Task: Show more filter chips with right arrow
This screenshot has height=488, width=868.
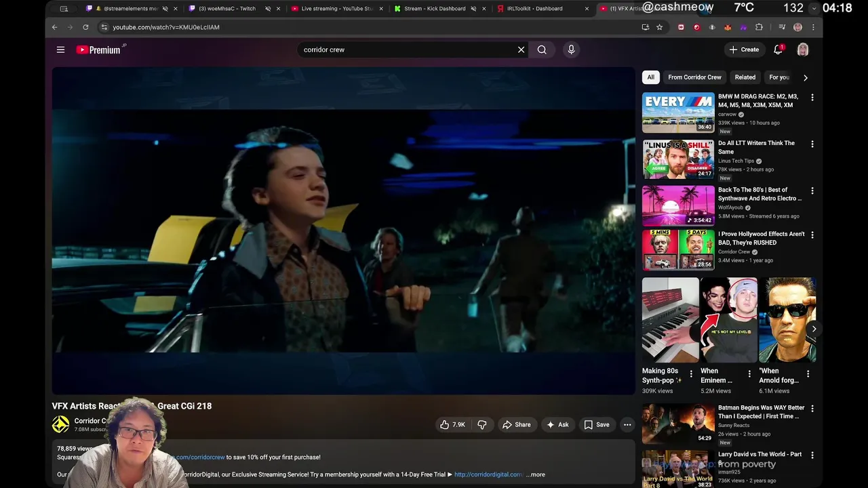Action: pyautogui.click(x=805, y=77)
